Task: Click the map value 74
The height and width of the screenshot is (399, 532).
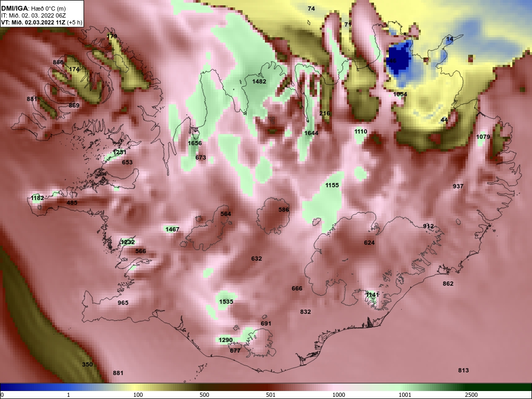Action: pyautogui.click(x=311, y=9)
